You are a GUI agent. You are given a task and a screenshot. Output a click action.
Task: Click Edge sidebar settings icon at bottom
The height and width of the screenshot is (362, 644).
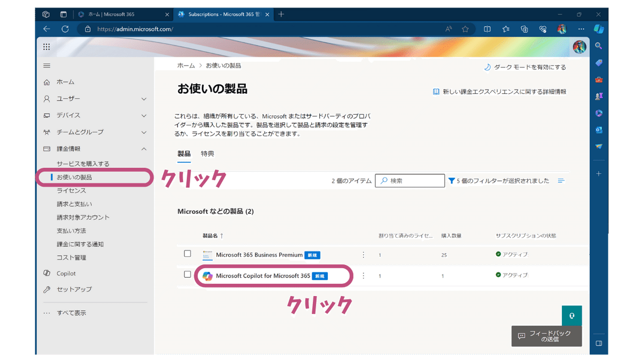(599, 343)
